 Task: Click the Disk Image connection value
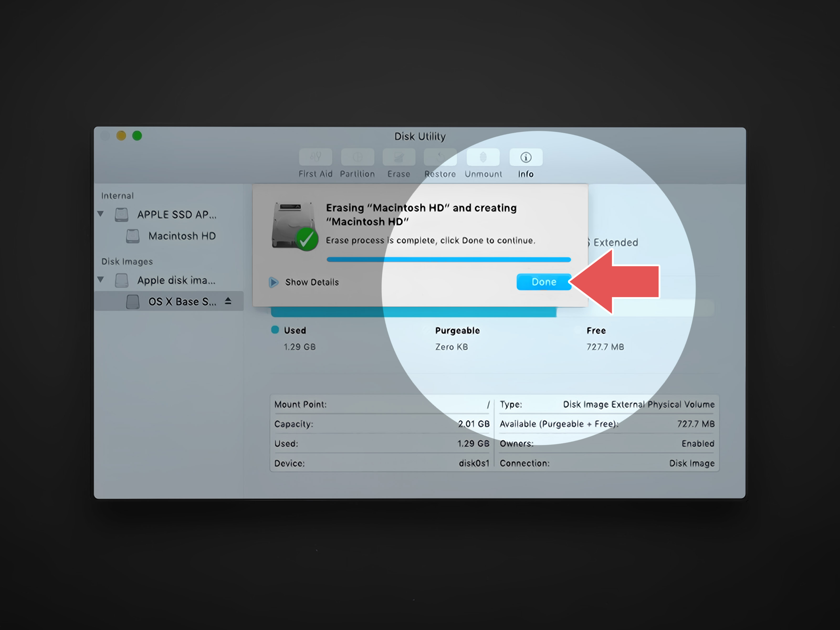click(692, 463)
